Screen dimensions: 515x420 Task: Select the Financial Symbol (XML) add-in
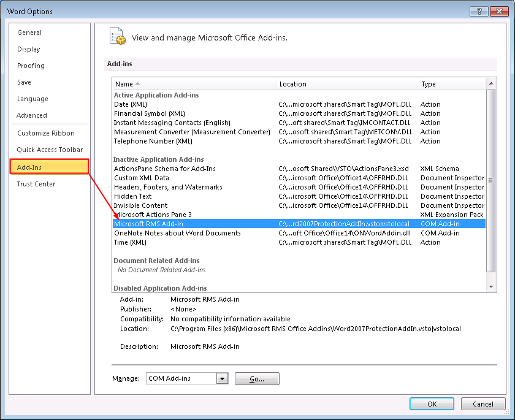[299, 113]
